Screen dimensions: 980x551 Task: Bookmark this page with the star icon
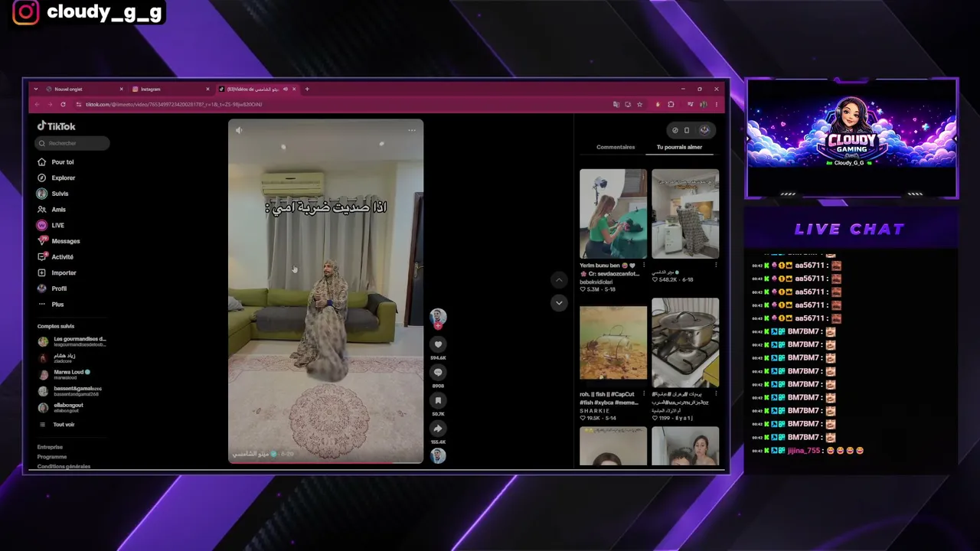click(639, 104)
